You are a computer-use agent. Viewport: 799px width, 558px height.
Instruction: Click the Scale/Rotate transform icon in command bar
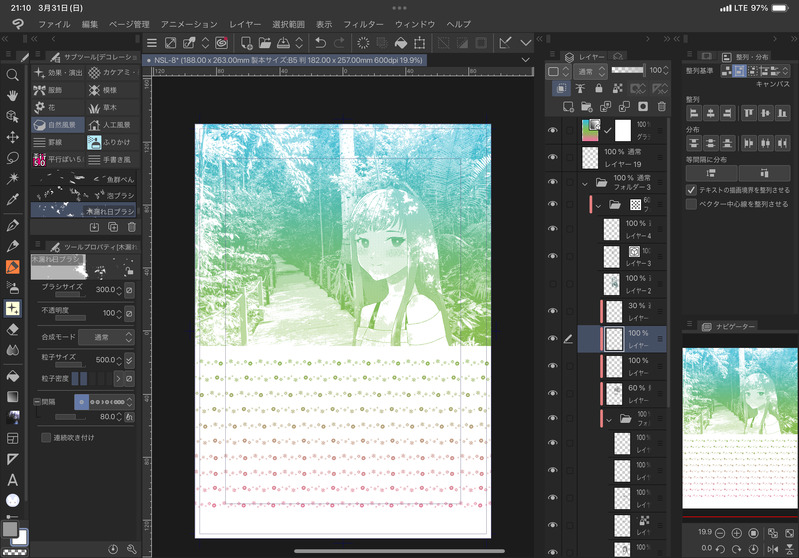tap(419, 43)
